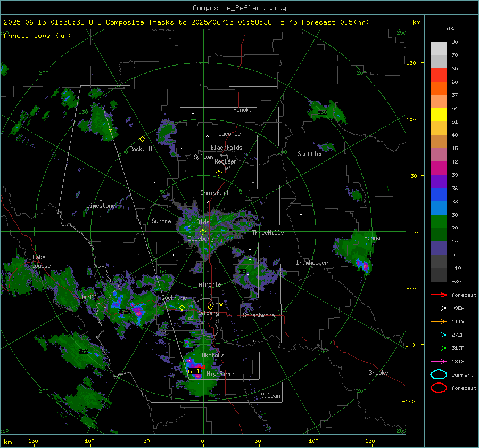Click the HighRiver town label
Image resolution: width=479 pixels, height=448 pixels.
[x=221, y=374]
